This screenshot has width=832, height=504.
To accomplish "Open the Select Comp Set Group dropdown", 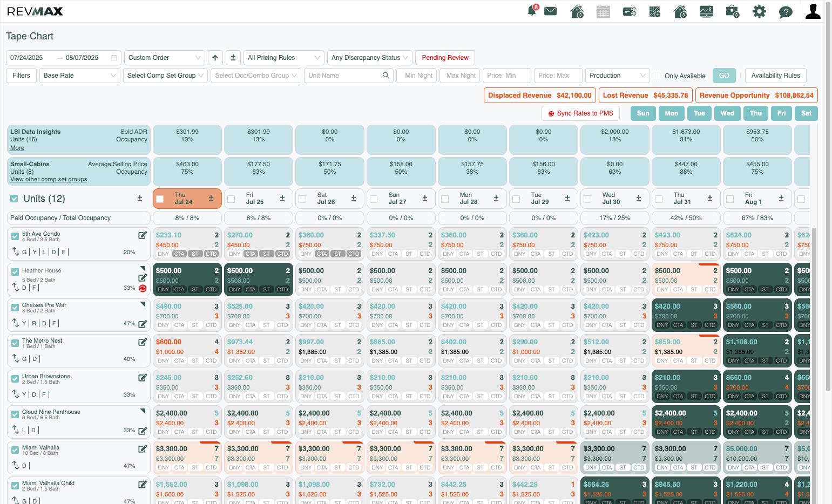I will (x=165, y=76).
